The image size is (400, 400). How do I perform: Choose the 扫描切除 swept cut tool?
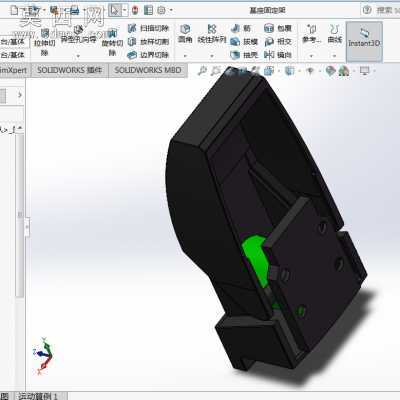[x=148, y=28]
